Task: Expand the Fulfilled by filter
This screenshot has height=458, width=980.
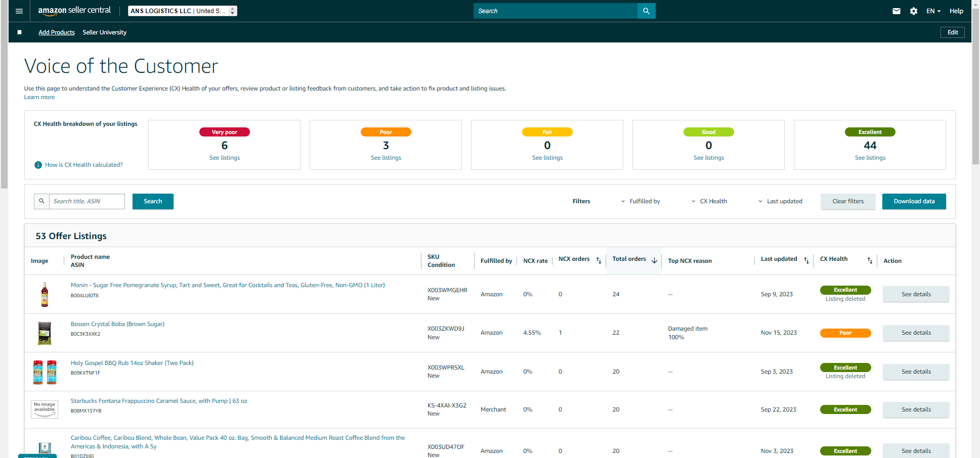Action: 641,201
